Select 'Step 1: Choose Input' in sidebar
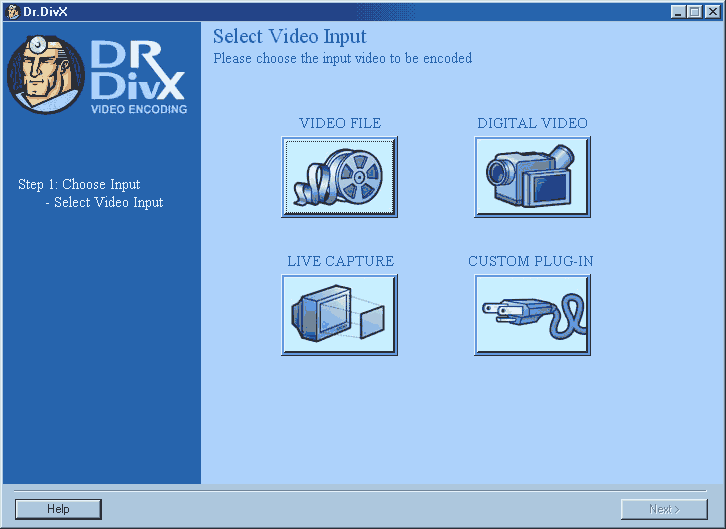The width and height of the screenshot is (726, 529). pyautogui.click(x=79, y=184)
